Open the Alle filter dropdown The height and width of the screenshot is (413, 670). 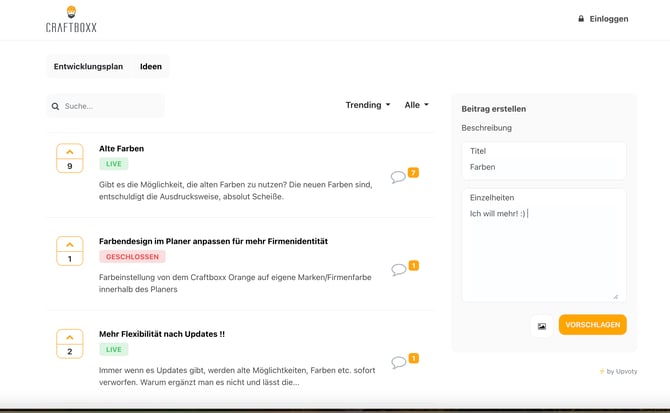point(416,105)
